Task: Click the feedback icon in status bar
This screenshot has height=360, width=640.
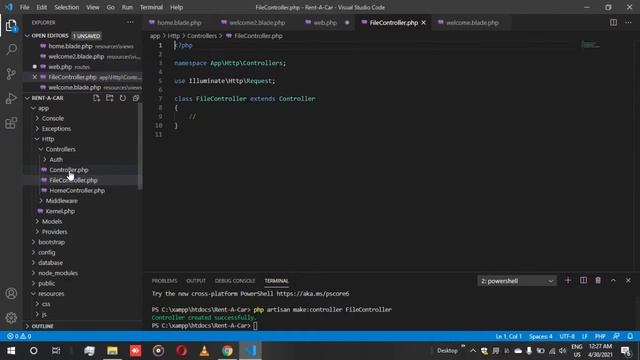Action: click(x=616, y=336)
